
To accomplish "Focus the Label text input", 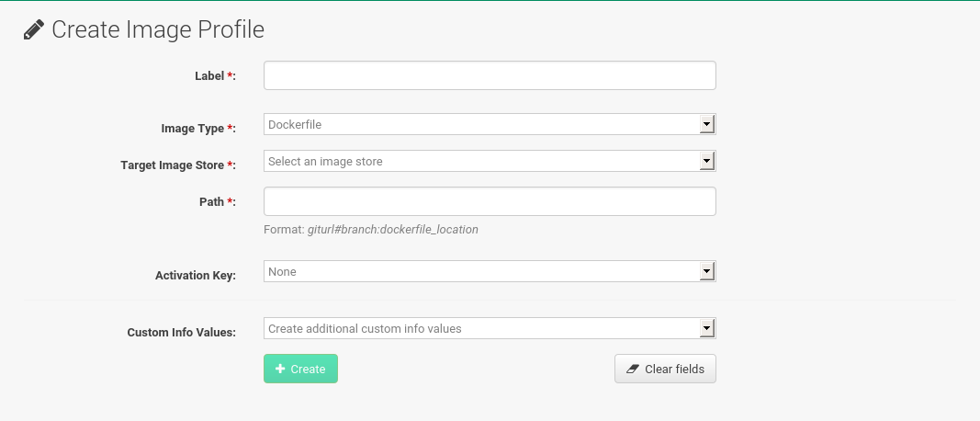I will [489, 75].
